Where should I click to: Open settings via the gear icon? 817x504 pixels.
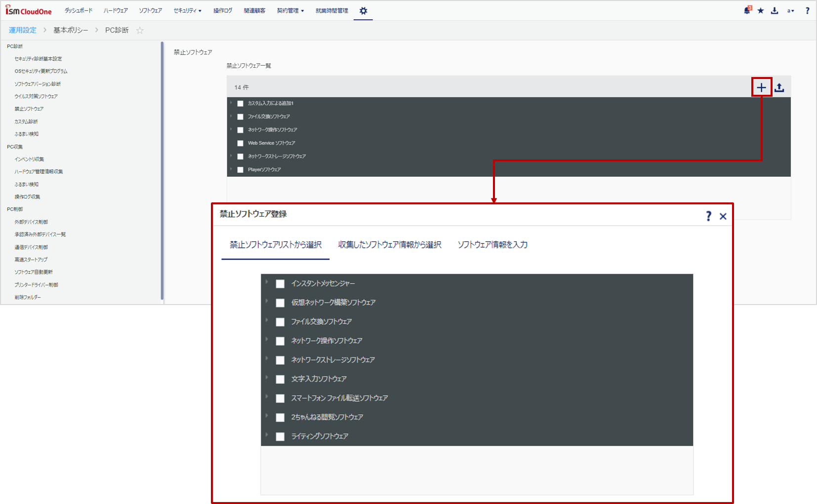pos(363,10)
